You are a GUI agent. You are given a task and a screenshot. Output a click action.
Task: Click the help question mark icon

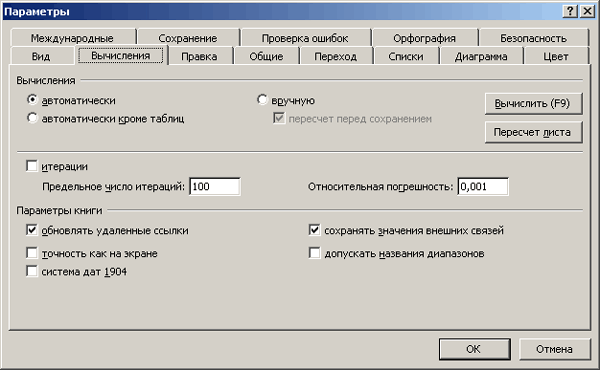click(x=570, y=11)
